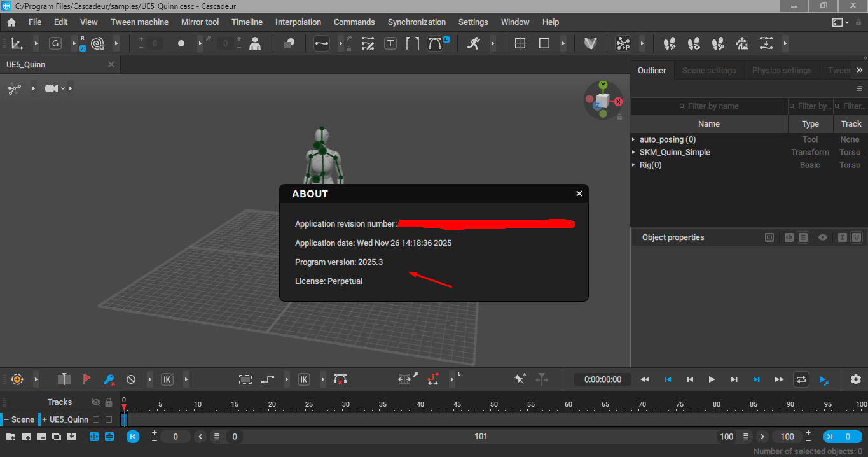Image resolution: width=868 pixels, height=457 pixels.
Task: Expand Rig(0) in the Outliner
Action: point(633,165)
